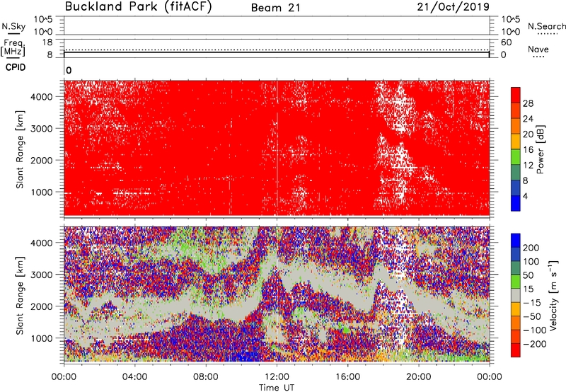The width and height of the screenshot is (566, 392).
Task: Click the dotted Nave line in the Freq panel
Action: (277, 50)
